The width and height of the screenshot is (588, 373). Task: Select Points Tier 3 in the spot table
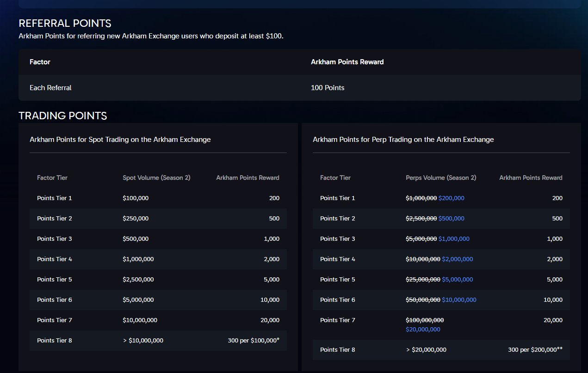tap(55, 238)
